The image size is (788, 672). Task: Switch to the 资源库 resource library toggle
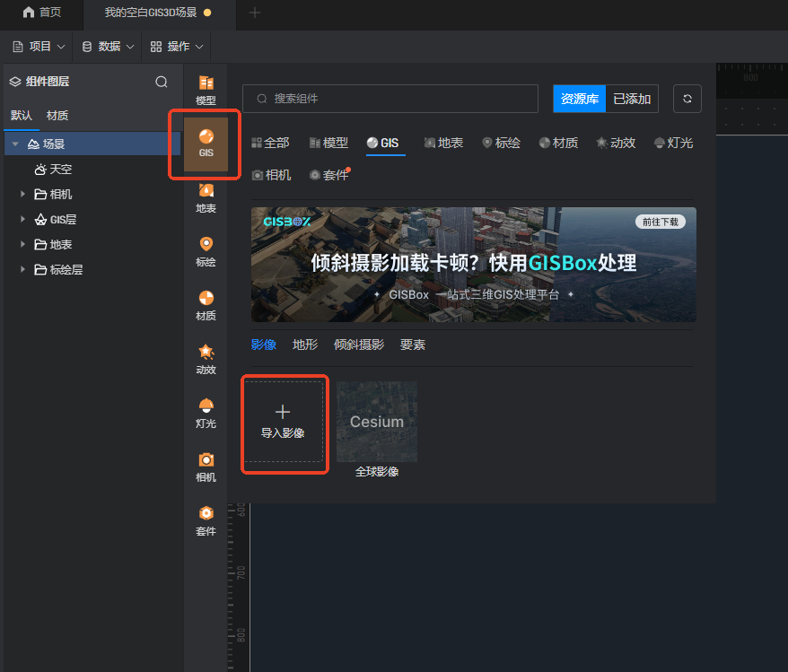coord(580,99)
